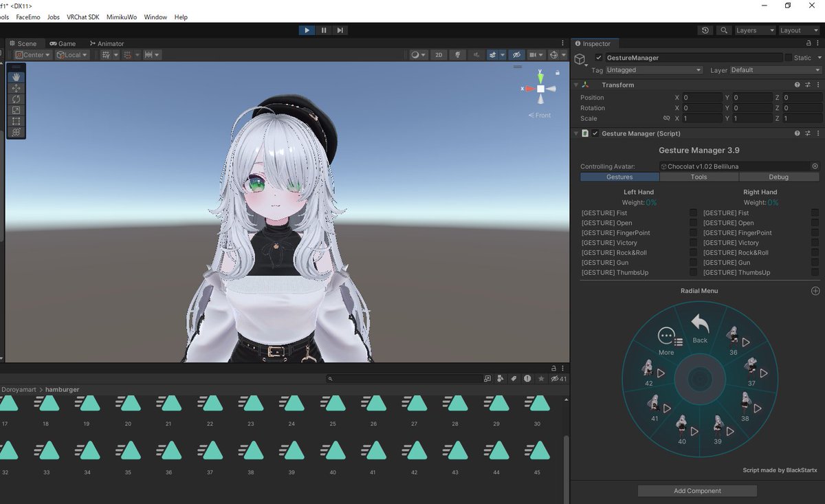Open the Layout dropdown at top right
The height and width of the screenshot is (504, 825).
(x=799, y=30)
